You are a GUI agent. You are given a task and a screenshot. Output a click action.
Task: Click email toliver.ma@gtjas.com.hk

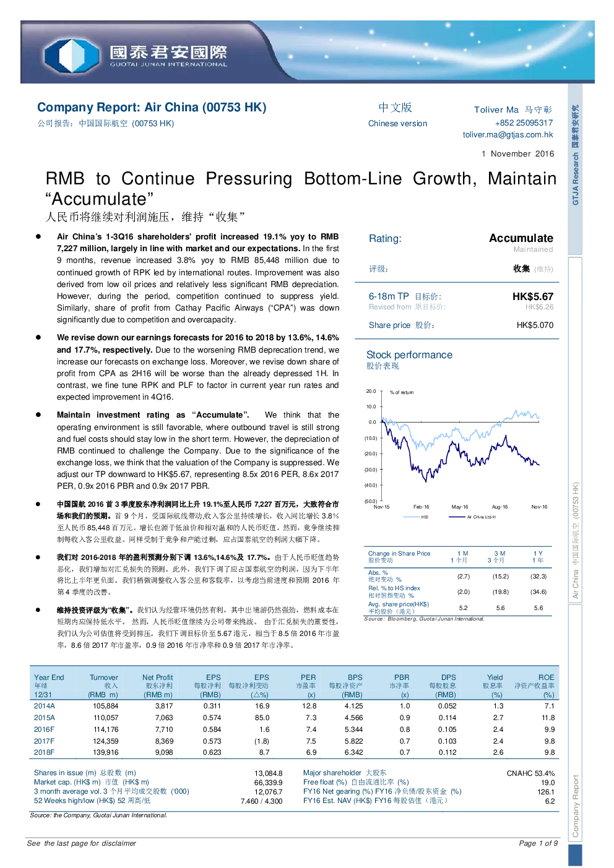click(x=508, y=135)
